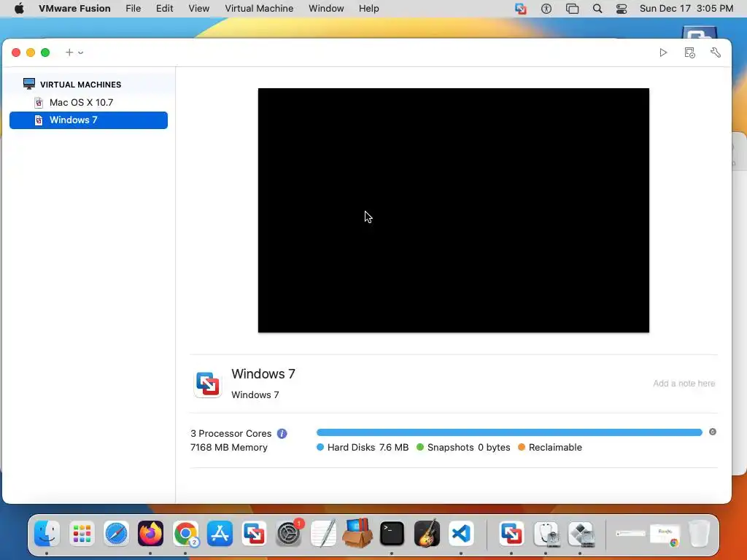Click the VMware Fusion menu bar status icon
The height and width of the screenshot is (560, 747).
click(521, 9)
